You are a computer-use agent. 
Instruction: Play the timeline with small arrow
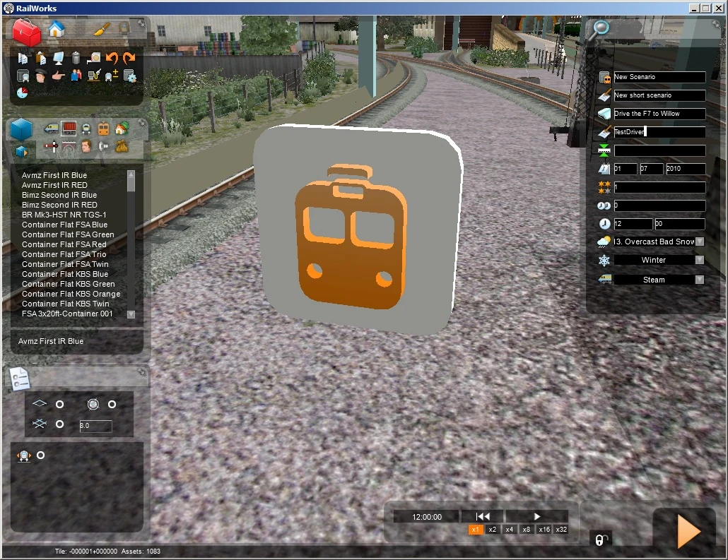coord(536,516)
